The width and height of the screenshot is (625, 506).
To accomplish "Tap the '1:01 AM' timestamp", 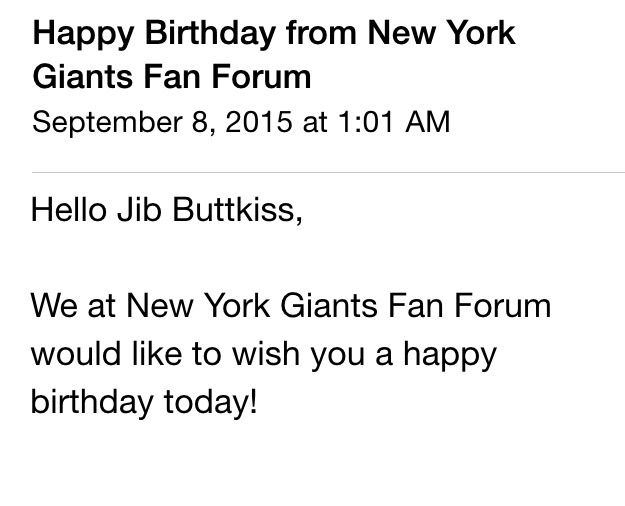I will [394, 122].
